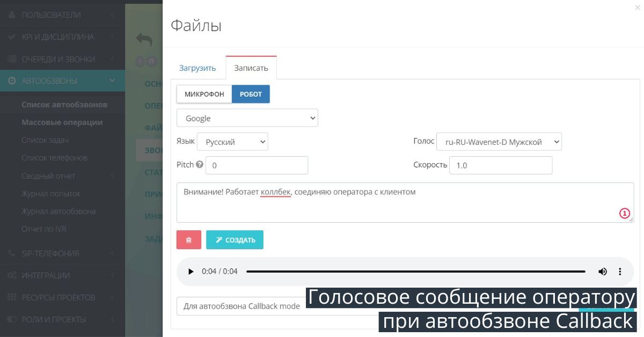Image resolution: width=644 pixels, height=337 pixels.
Task: Click the Pitch help question icon
Action: pyautogui.click(x=199, y=165)
